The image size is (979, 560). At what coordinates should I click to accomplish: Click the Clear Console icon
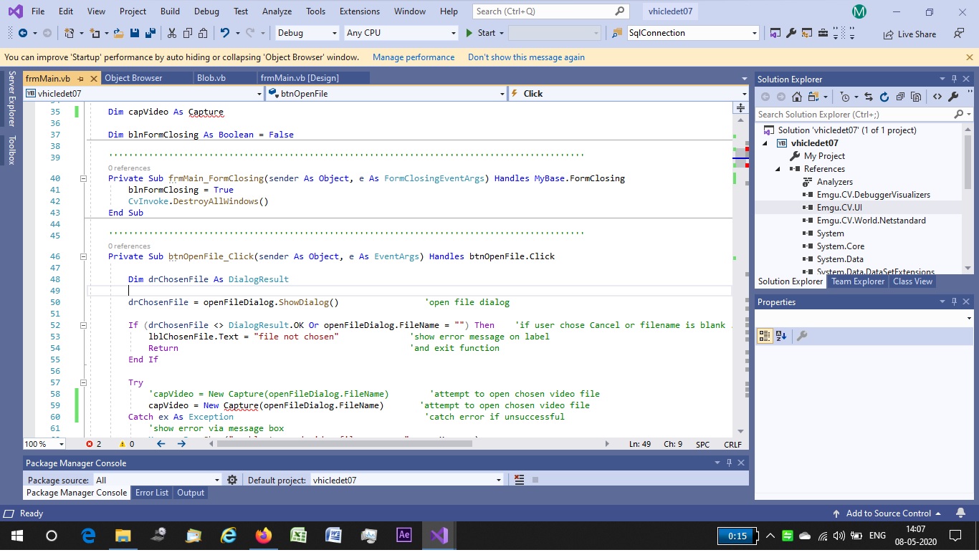click(x=520, y=480)
